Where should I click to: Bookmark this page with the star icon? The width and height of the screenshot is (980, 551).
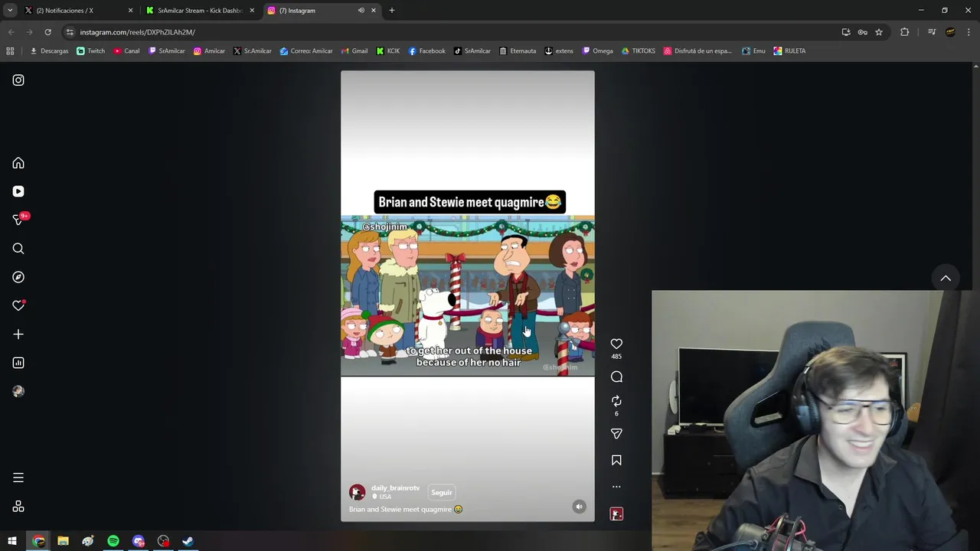(879, 32)
